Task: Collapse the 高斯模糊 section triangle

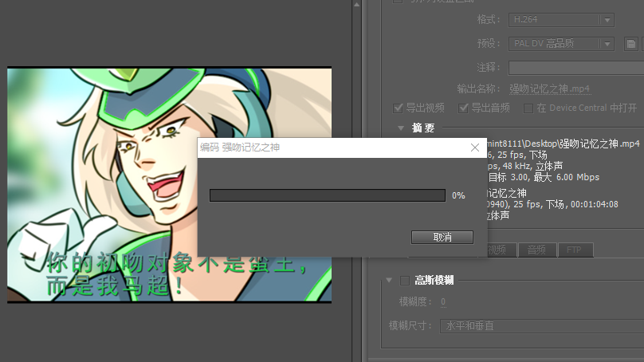Action: click(x=389, y=280)
